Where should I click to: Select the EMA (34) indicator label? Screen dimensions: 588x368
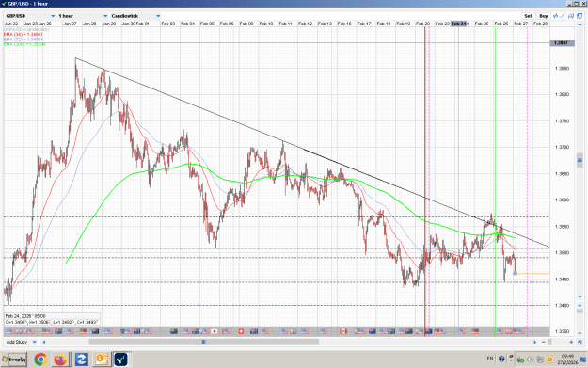24,35
